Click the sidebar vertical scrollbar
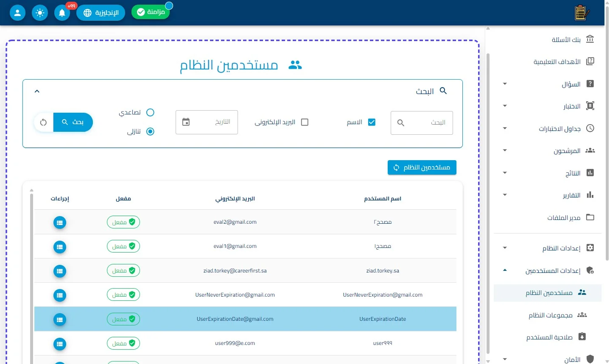This screenshot has width=610, height=364. [x=488, y=203]
